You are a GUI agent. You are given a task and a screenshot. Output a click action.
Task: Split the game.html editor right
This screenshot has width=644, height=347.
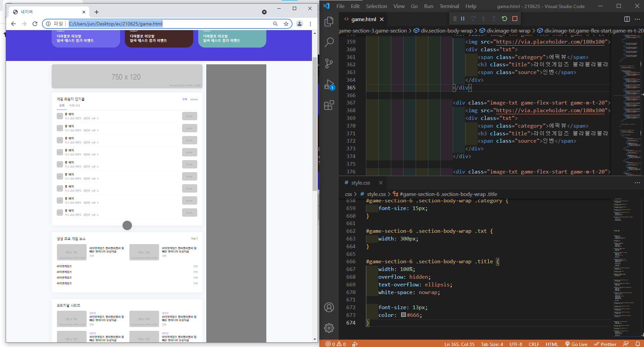pos(627,19)
